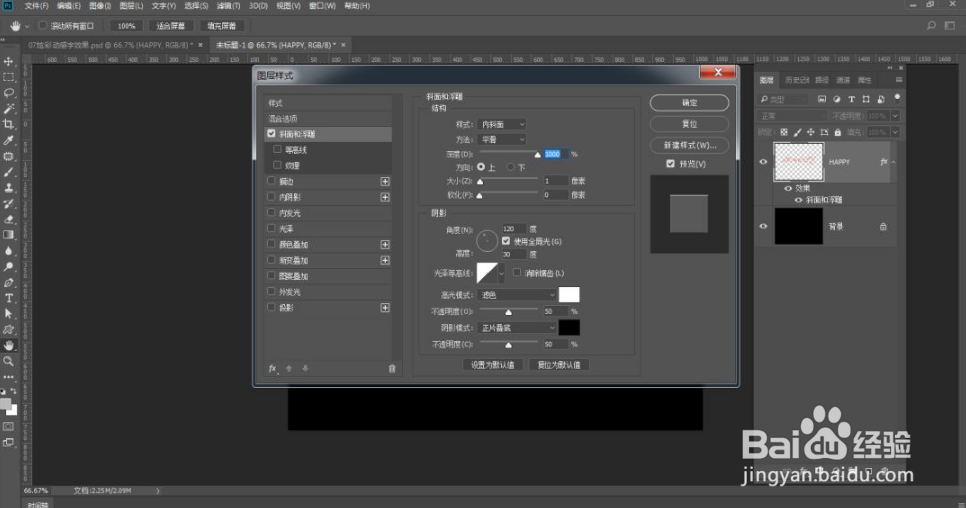Click the 新建样式(W)... button
966x508 pixels.
[689, 145]
